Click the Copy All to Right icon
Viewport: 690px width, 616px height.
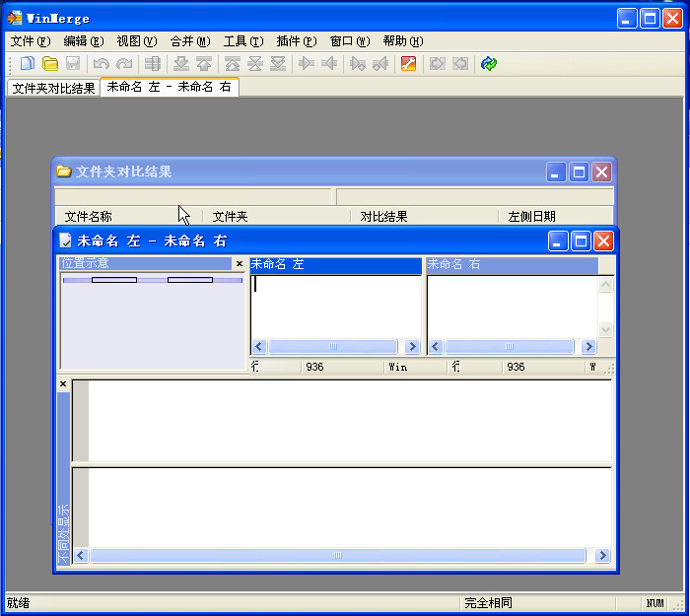click(x=438, y=64)
